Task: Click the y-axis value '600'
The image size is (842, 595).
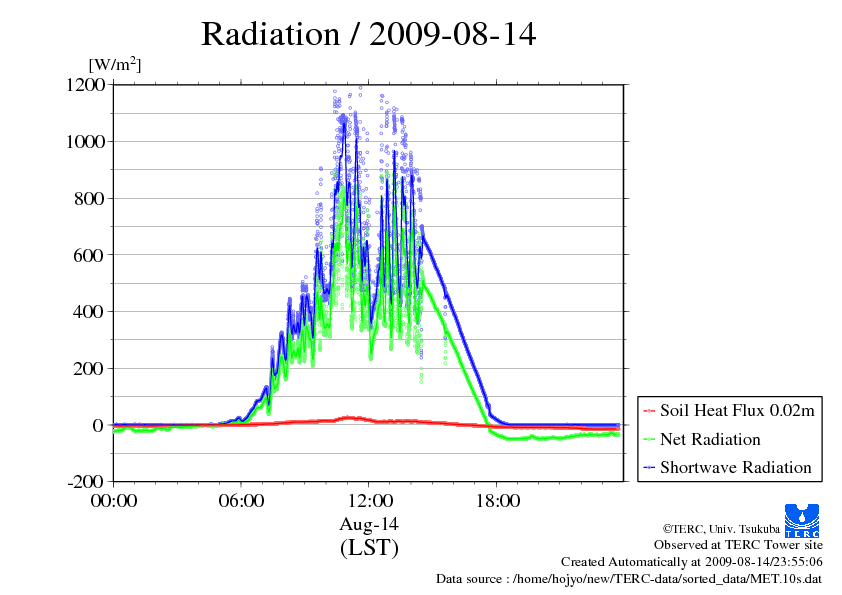Action: point(89,255)
